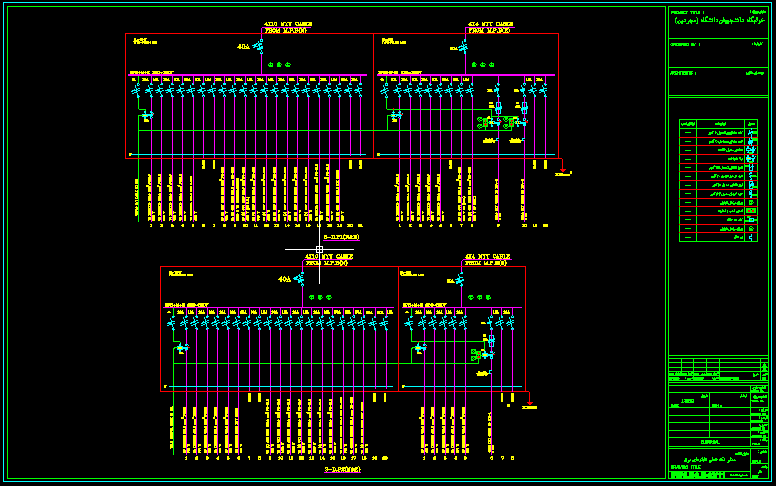Pick the main breaker symbol in bottom-right panel
This screenshot has width=776, height=486.
[x=460, y=281]
